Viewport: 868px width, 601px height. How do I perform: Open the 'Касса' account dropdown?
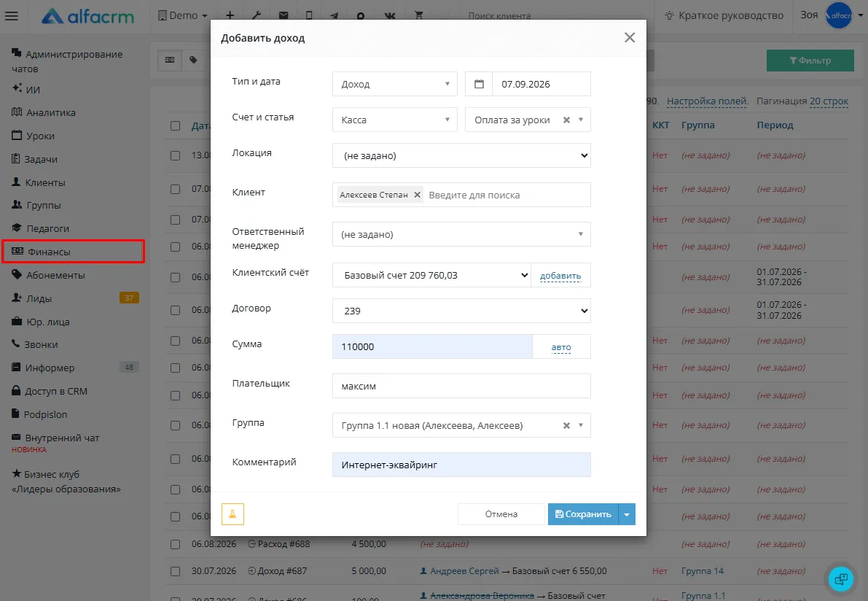click(x=395, y=120)
